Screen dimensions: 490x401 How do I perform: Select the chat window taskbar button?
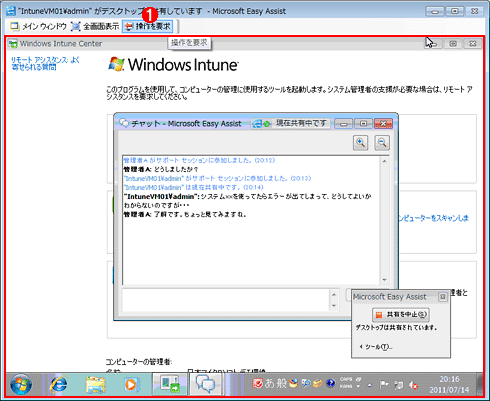click(205, 384)
